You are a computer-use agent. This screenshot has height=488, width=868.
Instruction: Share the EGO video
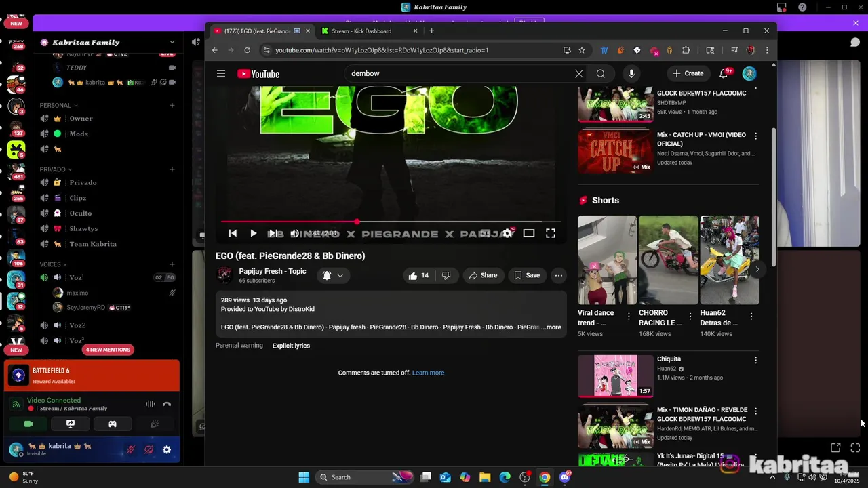(483, 275)
